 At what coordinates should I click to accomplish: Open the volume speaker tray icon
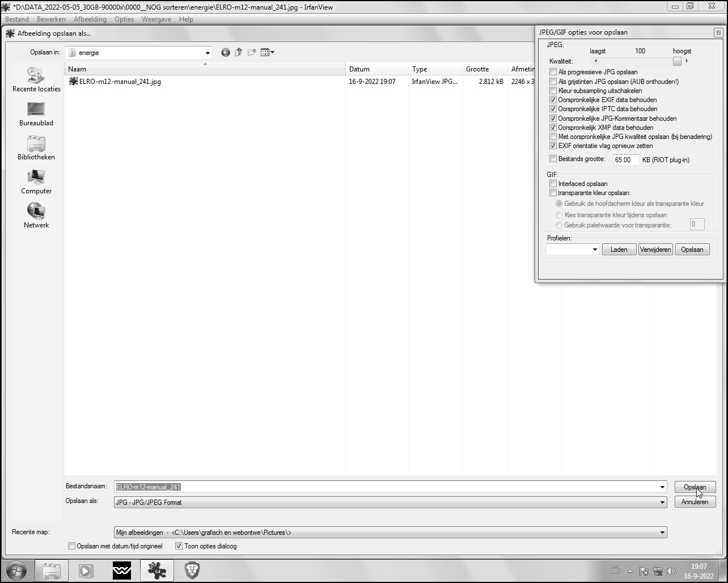coord(671,571)
